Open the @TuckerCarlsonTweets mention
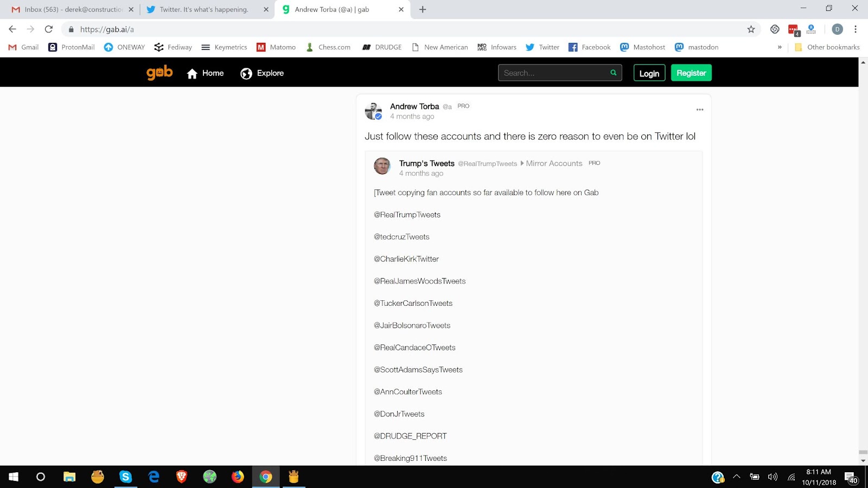 point(413,303)
